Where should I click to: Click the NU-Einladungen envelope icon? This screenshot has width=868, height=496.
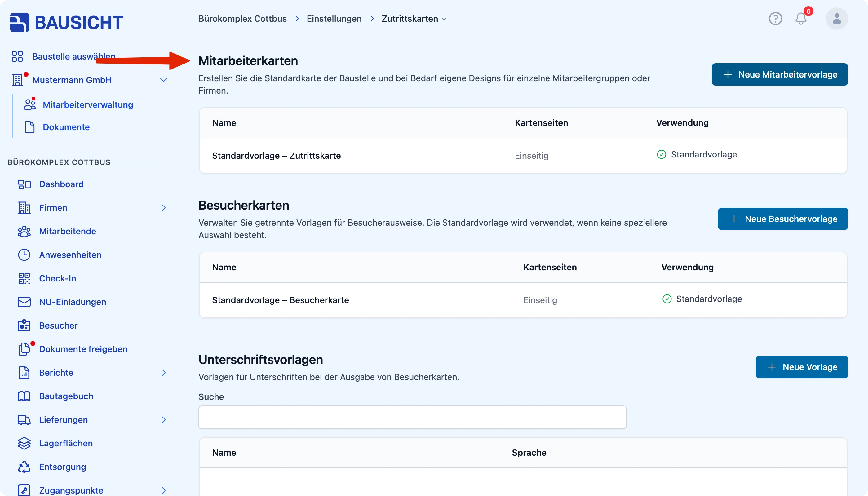[x=24, y=302]
